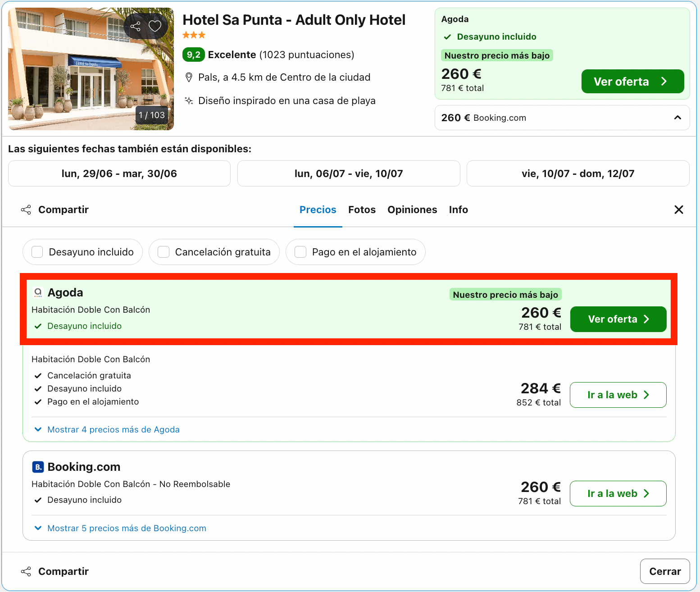This screenshot has height=592, width=700.
Task: Collapse the 260 € Booking.com price row
Action: (562, 118)
